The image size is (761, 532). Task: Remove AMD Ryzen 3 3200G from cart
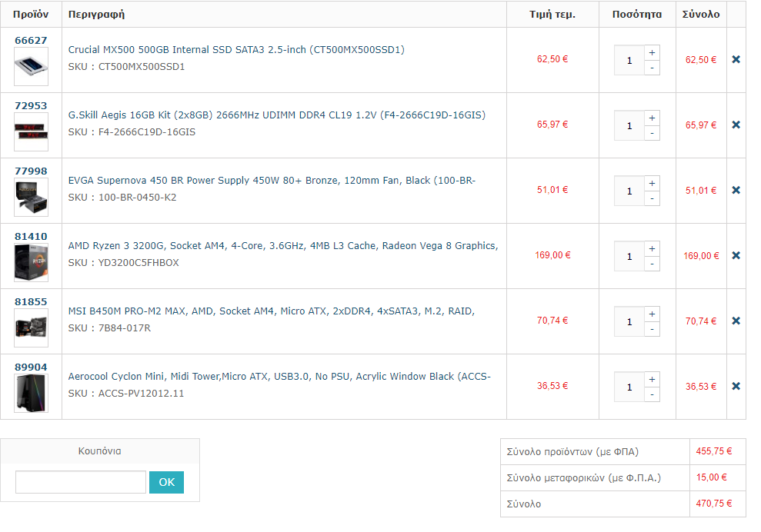coord(736,255)
